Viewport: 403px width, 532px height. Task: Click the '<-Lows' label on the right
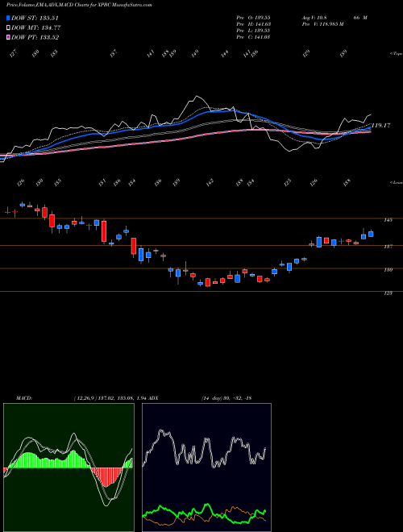pos(396,182)
